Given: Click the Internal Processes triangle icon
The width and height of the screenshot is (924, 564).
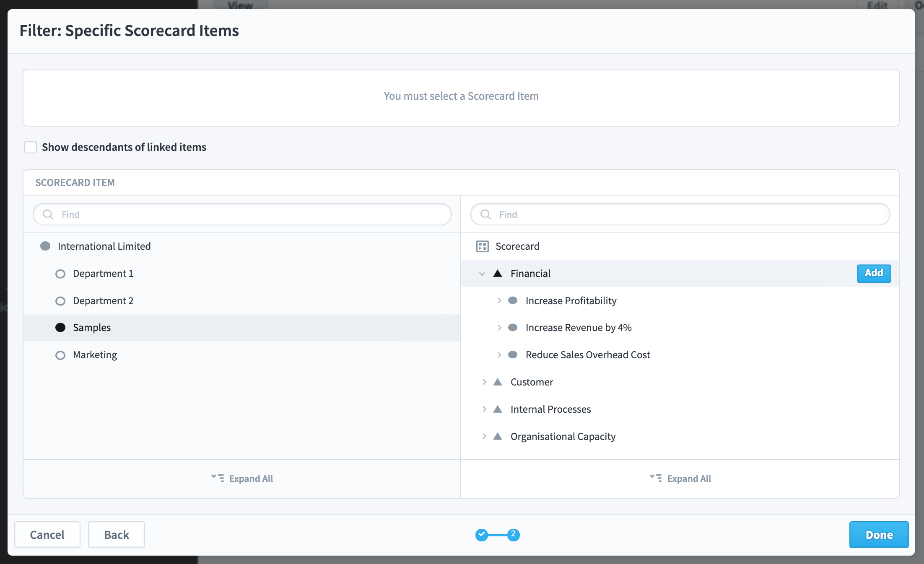Looking at the screenshot, I should [x=498, y=409].
